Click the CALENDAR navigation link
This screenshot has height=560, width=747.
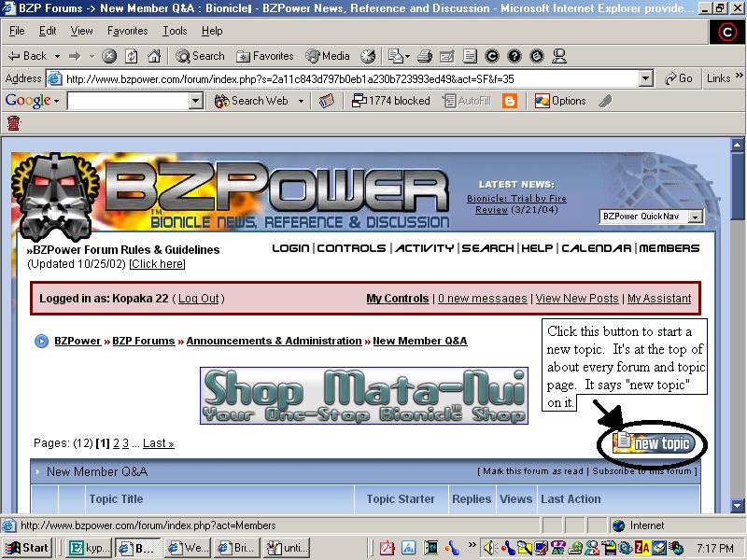[597, 248]
